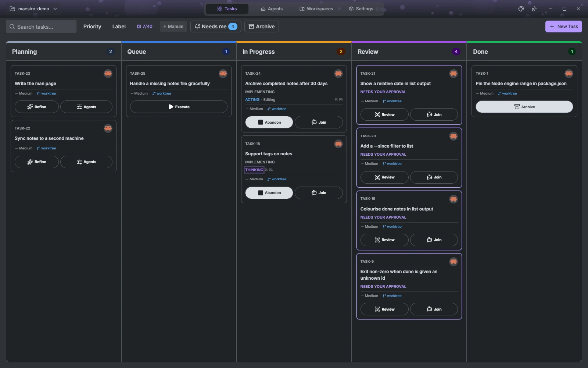Screen dimensions: 588x368
Task: Click the agent avatar on TASK-18
Action: pyautogui.click(x=338, y=144)
